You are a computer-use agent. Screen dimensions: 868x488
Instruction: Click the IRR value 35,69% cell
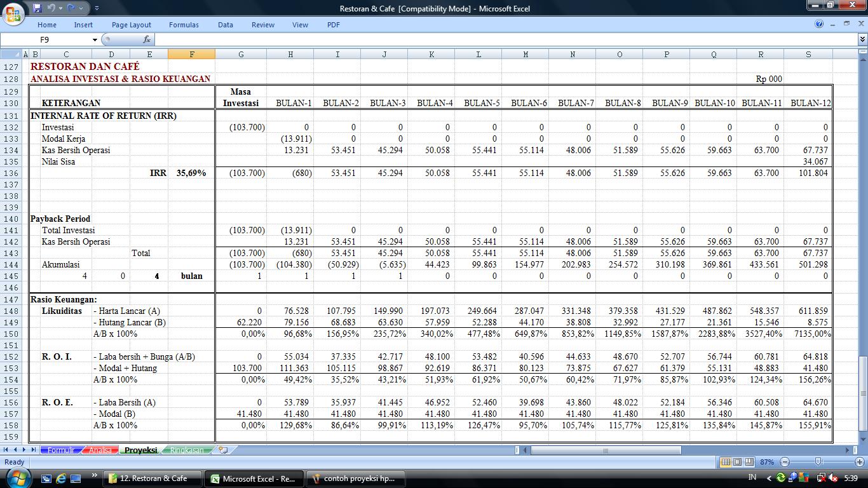pyautogui.click(x=191, y=173)
